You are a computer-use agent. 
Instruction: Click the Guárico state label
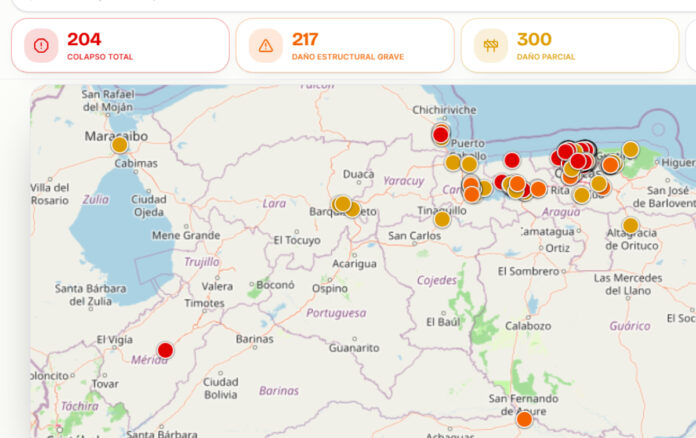(x=630, y=326)
